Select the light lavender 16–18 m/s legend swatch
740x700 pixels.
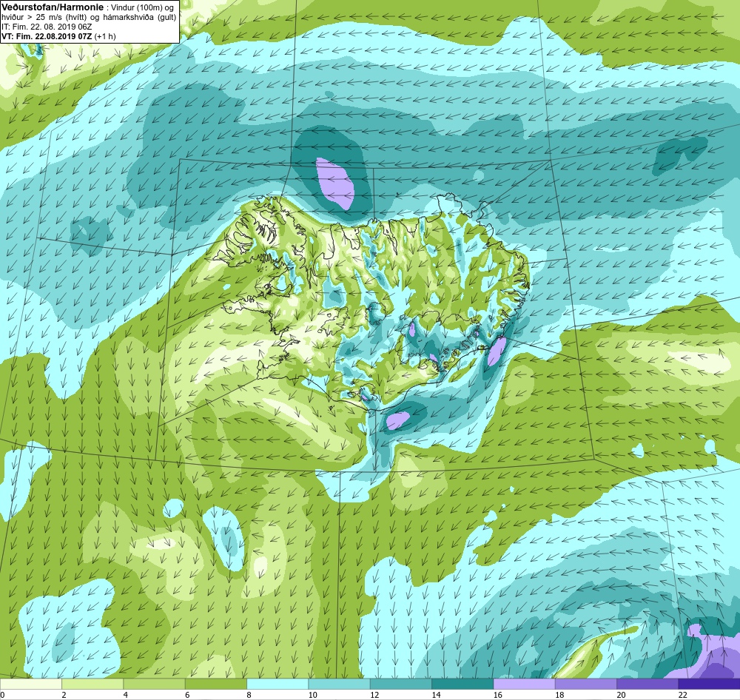pyautogui.click(x=525, y=684)
